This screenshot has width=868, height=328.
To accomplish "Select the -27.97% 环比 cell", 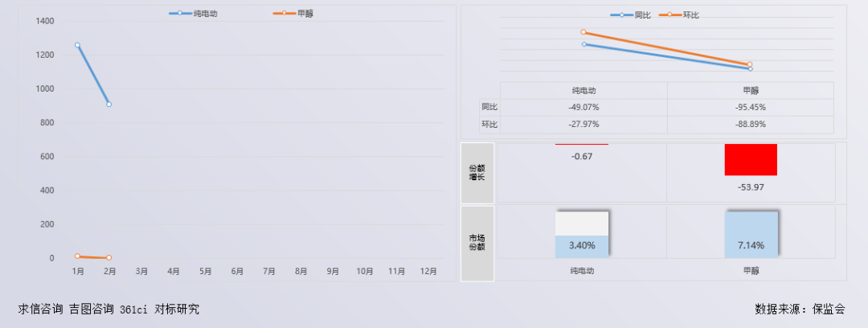I will (583, 124).
